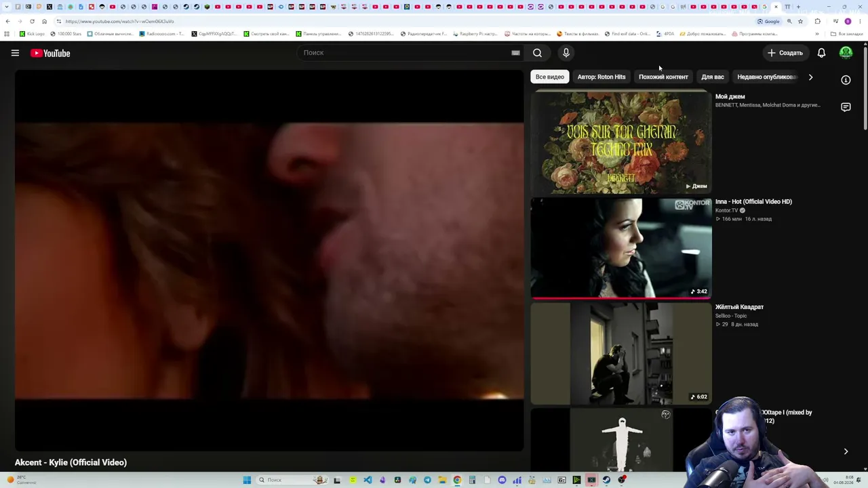Click the Akcent - Kylie (Official Video) title

71,462
